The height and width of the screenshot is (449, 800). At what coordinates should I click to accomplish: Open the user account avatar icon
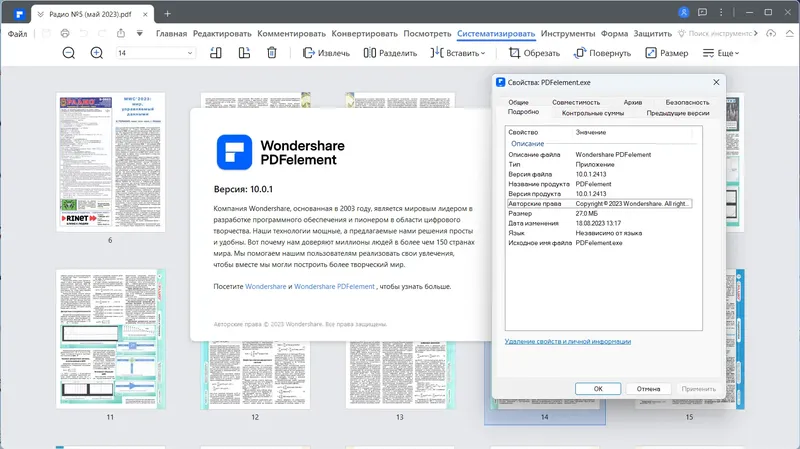(x=684, y=13)
